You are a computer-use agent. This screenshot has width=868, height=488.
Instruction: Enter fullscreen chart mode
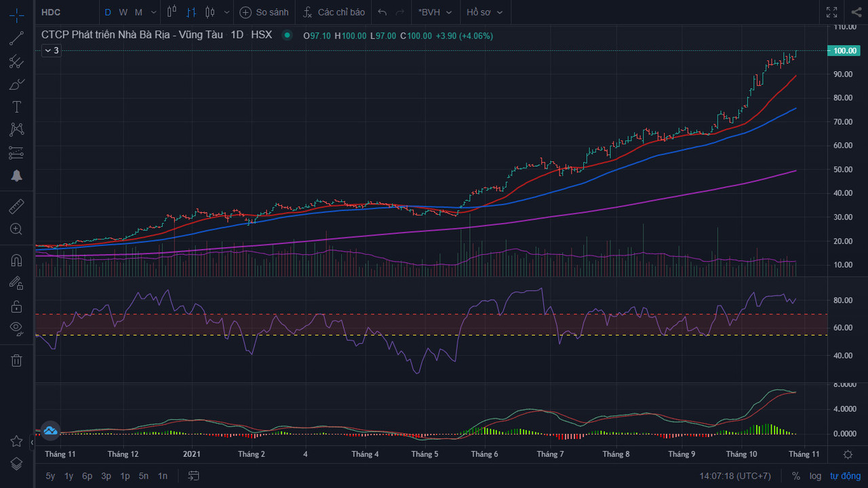click(x=831, y=12)
